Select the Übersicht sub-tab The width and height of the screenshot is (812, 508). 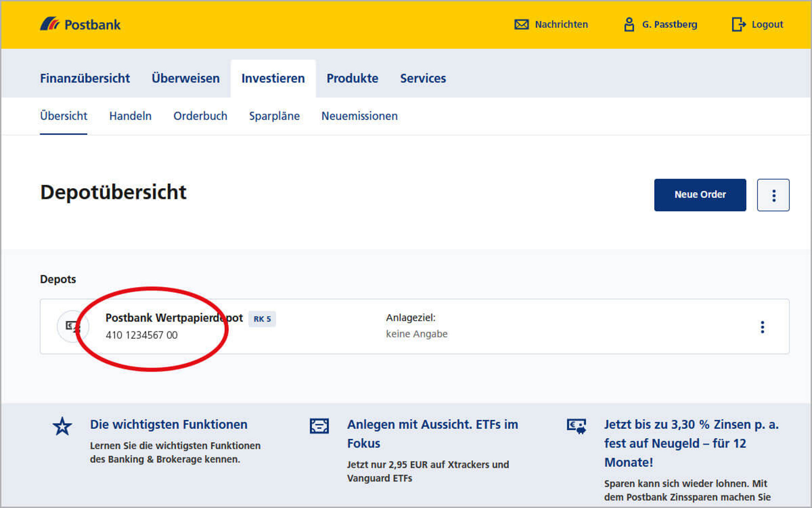[63, 116]
